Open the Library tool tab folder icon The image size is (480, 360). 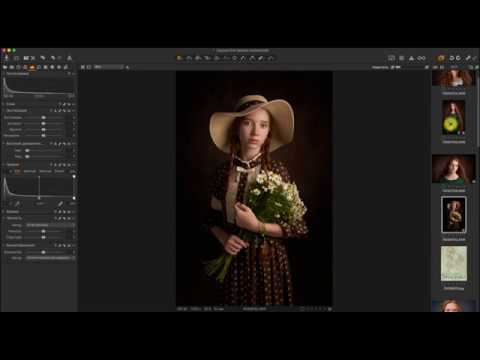pos(5,67)
